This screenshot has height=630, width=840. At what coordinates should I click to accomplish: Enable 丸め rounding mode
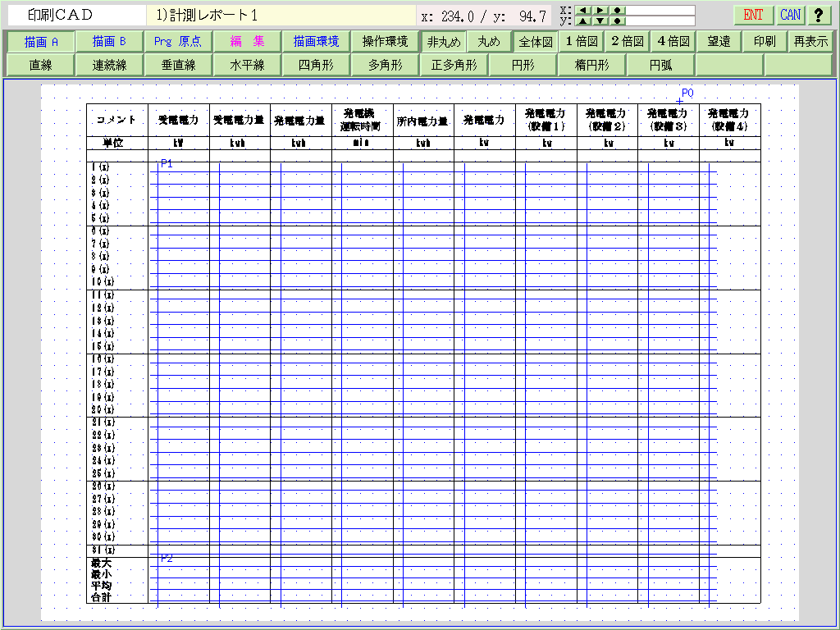tap(489, 41)
